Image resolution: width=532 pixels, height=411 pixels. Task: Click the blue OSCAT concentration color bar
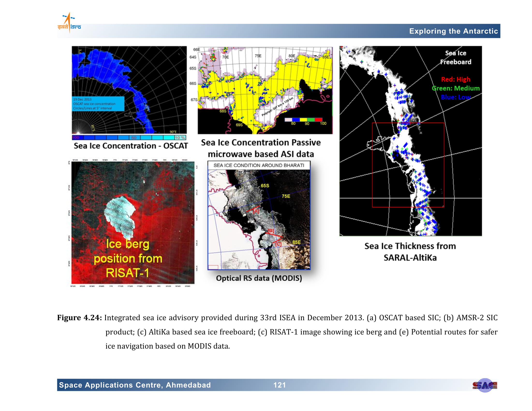[129, 138]
